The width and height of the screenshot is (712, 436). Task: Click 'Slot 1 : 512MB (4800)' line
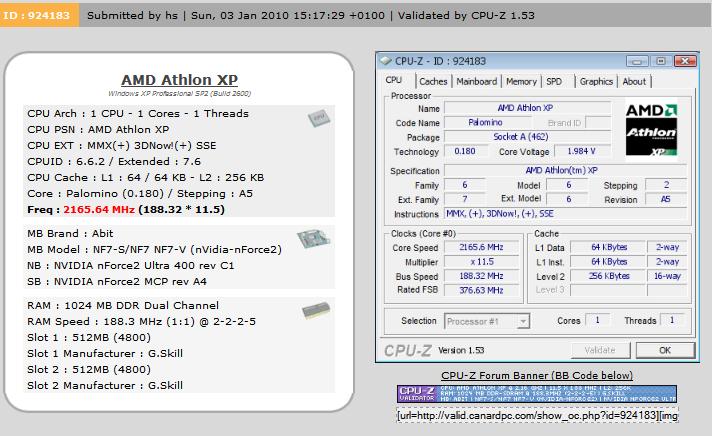pos(89,337)
